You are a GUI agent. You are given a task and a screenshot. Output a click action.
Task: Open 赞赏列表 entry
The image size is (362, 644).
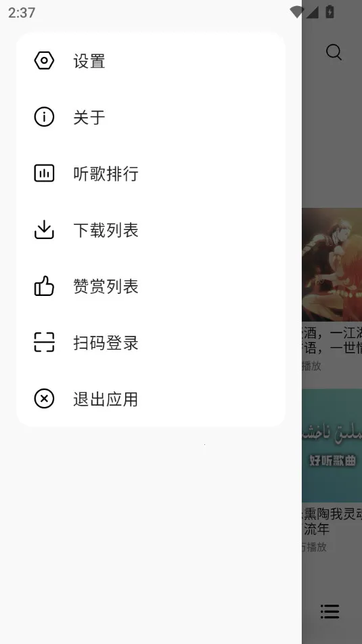point(151,286)
